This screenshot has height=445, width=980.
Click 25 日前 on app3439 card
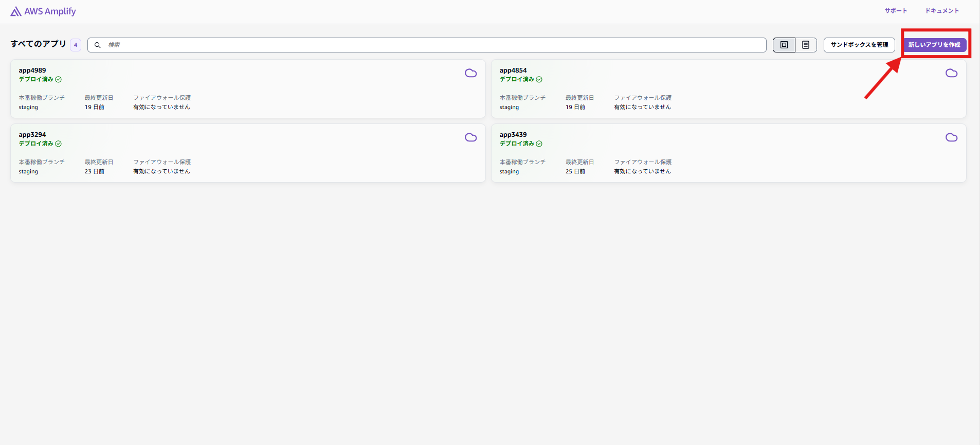575,172
